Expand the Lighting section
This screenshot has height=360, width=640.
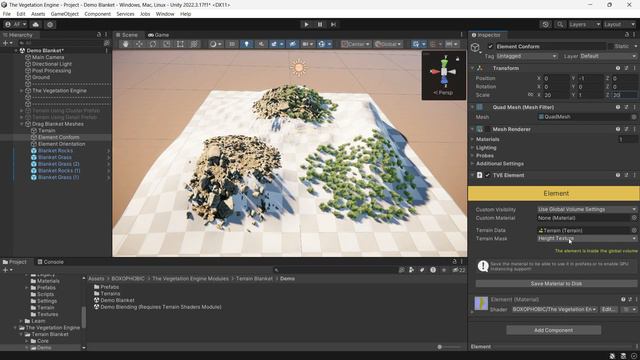[486, 148]
